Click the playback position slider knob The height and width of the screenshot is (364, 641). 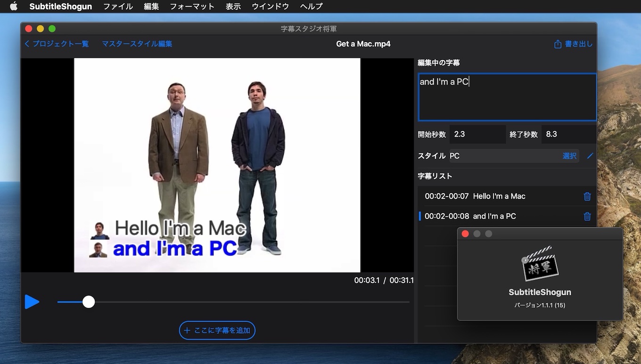click(89, 302)
